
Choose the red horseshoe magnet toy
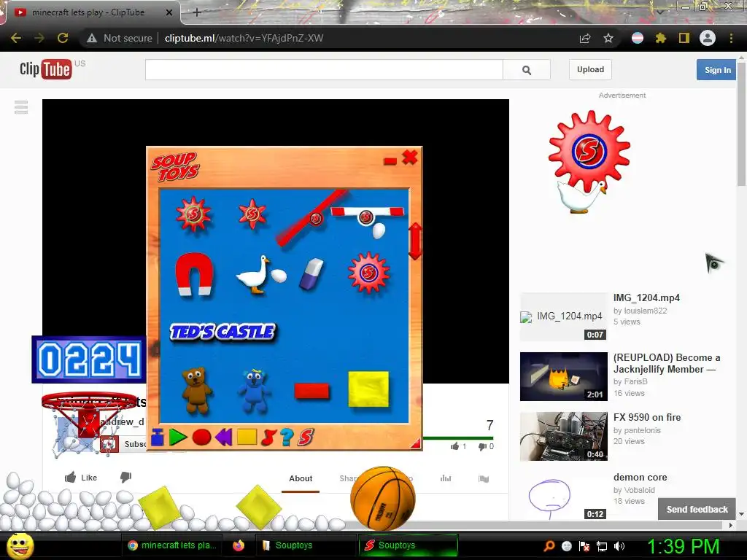[194, 274]
